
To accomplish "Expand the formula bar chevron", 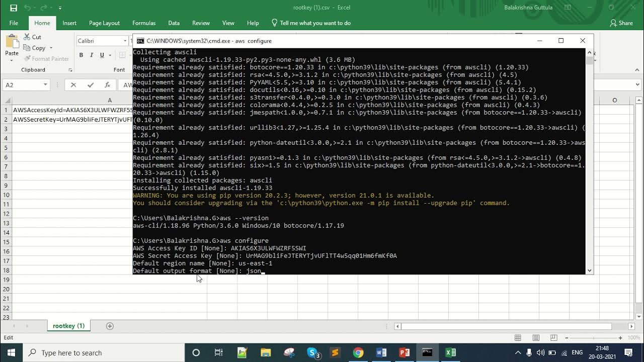I will (x=638, y=85).
